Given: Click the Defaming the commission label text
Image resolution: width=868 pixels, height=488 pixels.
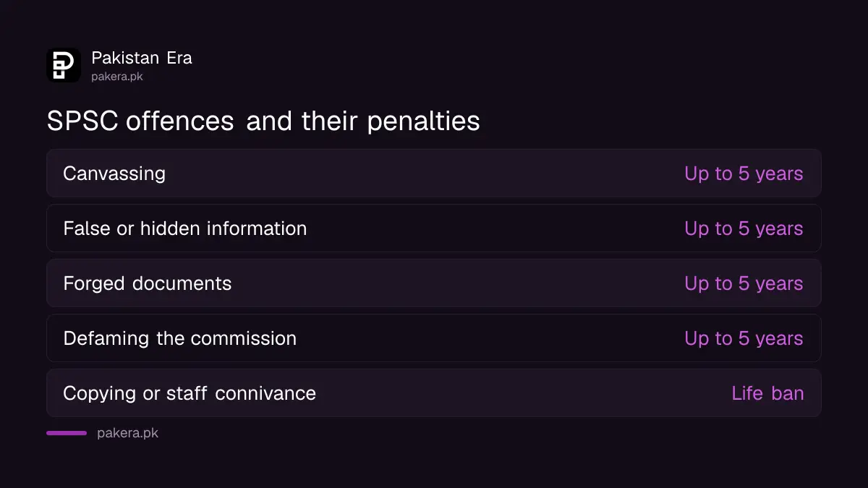Looking at the screenshot, I should (180, 338).
